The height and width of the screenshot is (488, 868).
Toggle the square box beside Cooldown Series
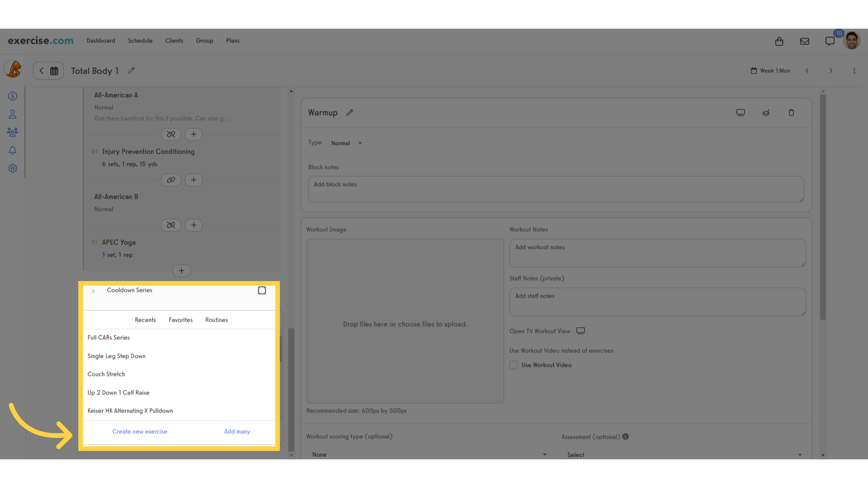[262, 290]
